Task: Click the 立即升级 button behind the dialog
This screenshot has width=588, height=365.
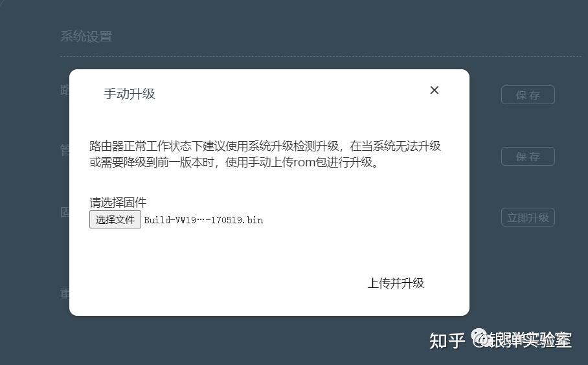Action: coord(528,217)
